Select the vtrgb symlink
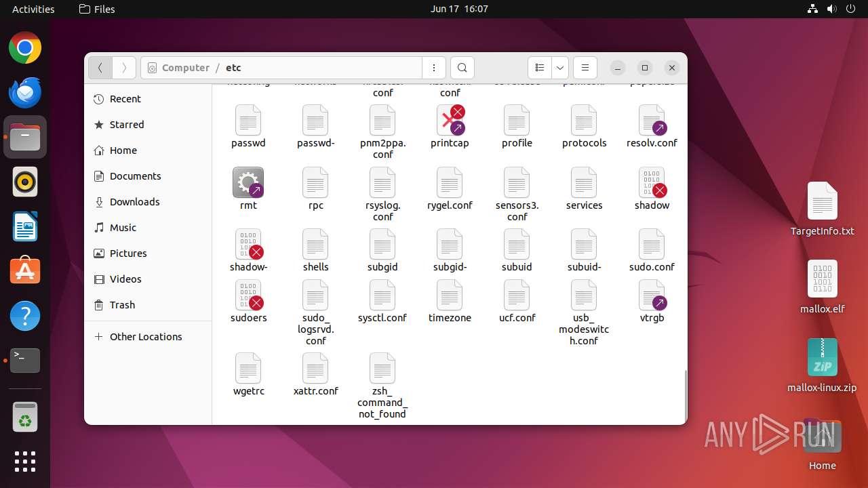 coord(652,295)
